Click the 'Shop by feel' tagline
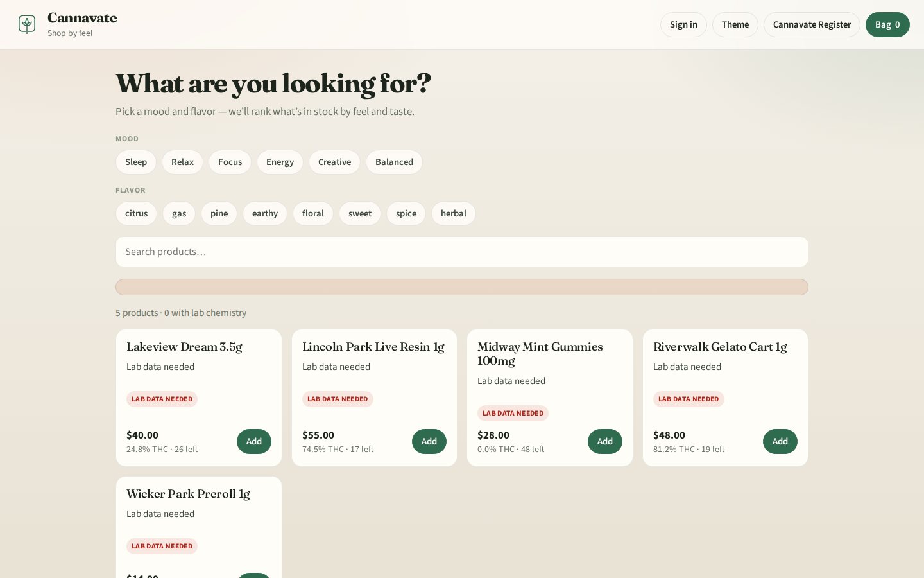Screen dimensions: 924x578 tap(70, 33)
